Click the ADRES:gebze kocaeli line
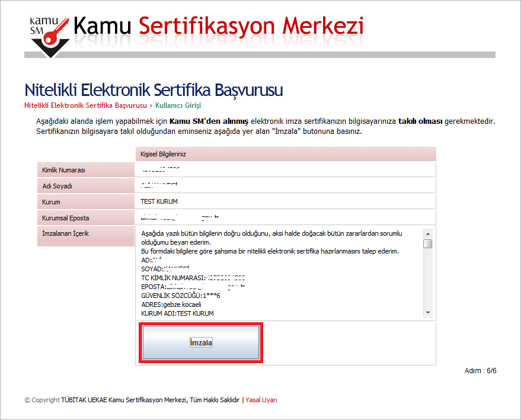 click(171, 304)
